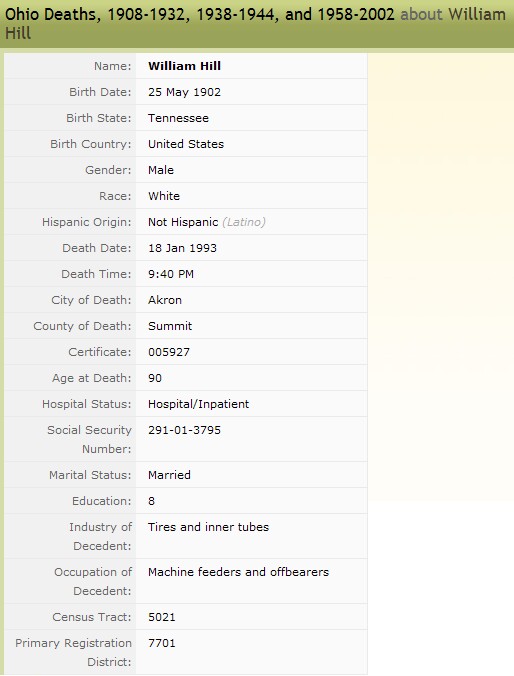Click the Age at Death value 90

(155, 378)
